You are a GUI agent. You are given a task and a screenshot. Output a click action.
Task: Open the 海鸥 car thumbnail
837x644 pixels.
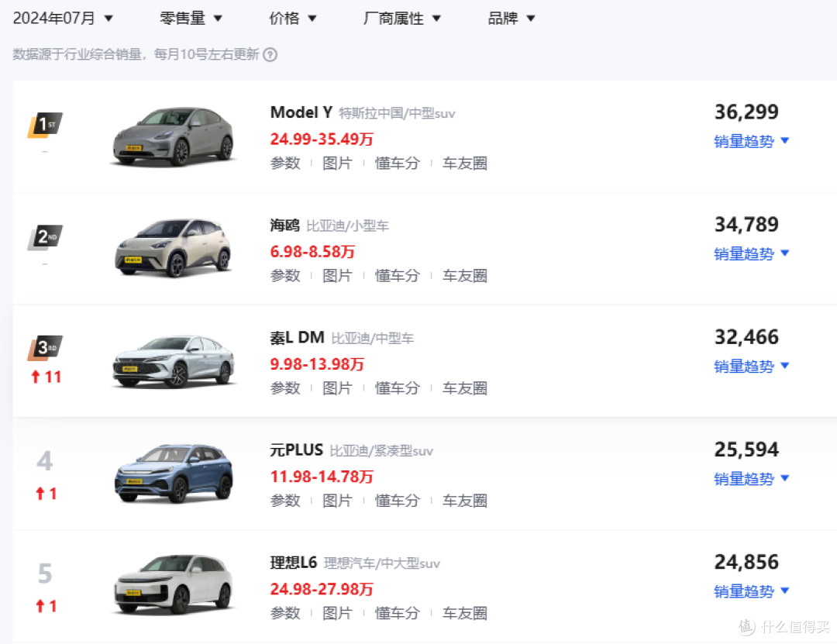coord(174,248)
